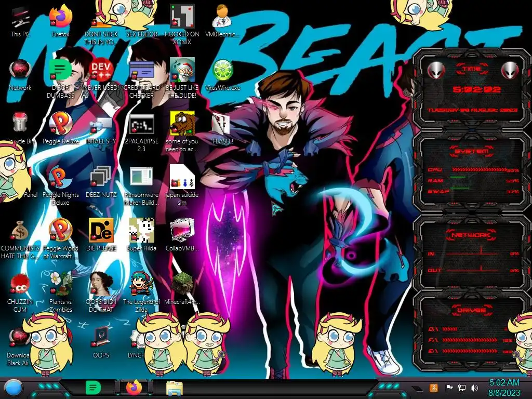Open the taskbar clock showing 5:02 AM
The width and height of the screenshot is (532, 399).
[x=504, y=388]
